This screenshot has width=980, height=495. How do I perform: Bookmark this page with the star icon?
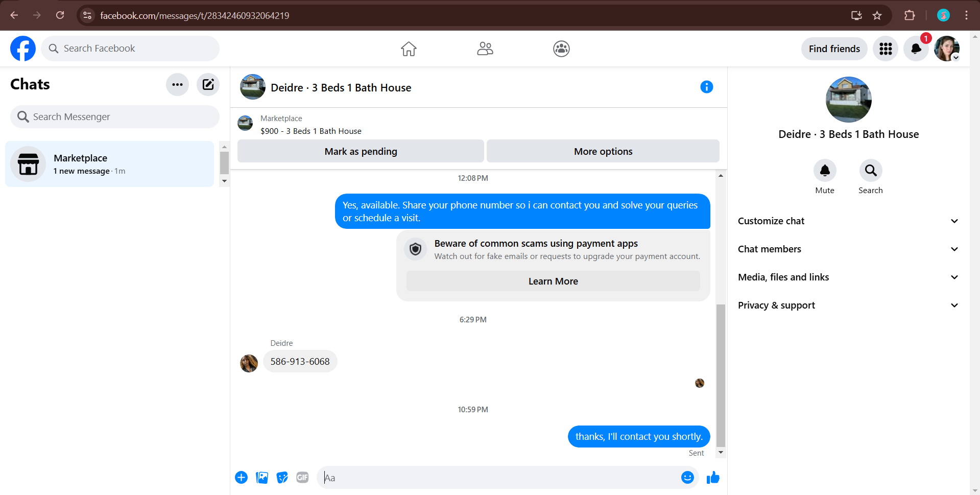tap(877, 15)
